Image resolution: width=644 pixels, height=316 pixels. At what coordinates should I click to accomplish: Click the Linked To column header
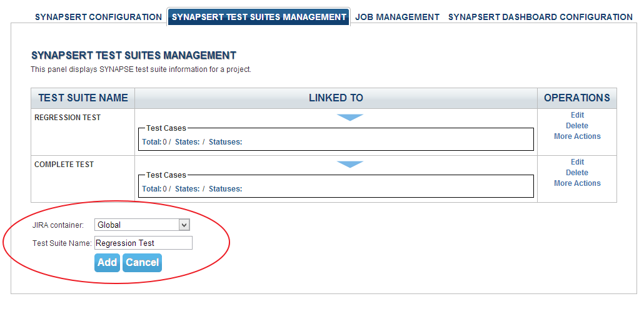coord(336,98)
